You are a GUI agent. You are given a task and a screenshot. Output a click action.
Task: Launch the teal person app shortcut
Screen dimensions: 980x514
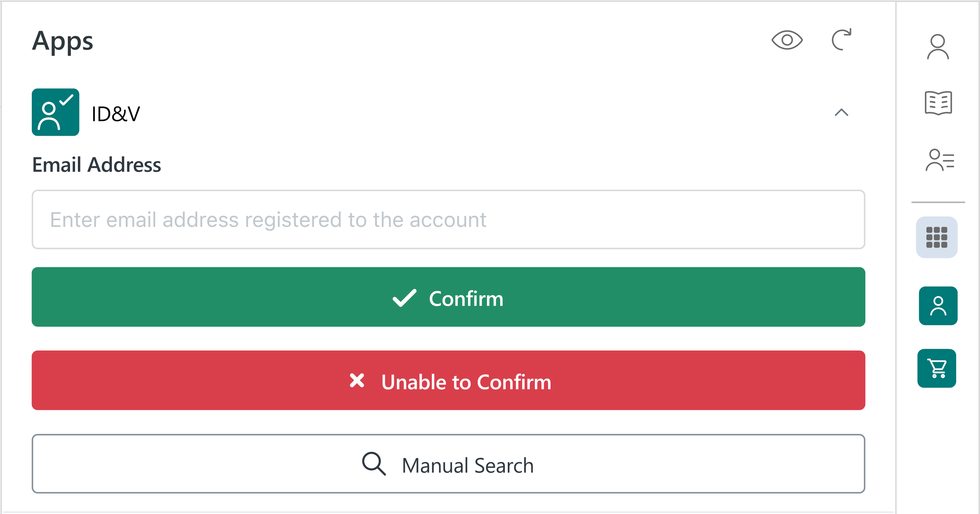[x=938, y=306]
